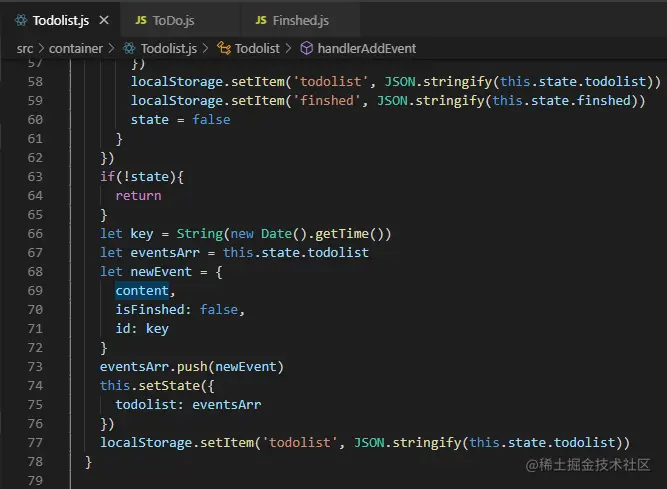Click 'state = false' on line 60
This screenshot has width=667, height=489.
(x=180, y=119)
